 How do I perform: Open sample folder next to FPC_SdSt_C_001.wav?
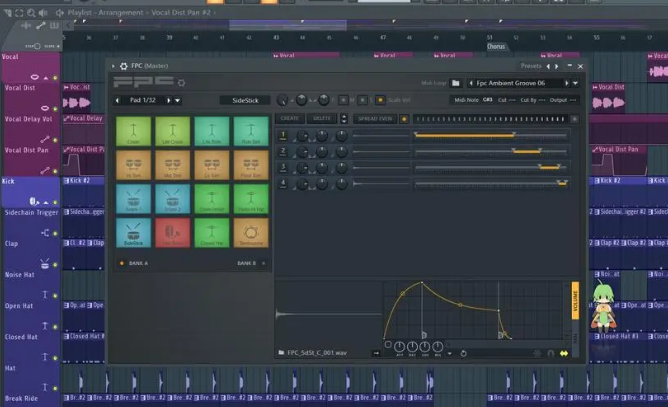point(281,353)
